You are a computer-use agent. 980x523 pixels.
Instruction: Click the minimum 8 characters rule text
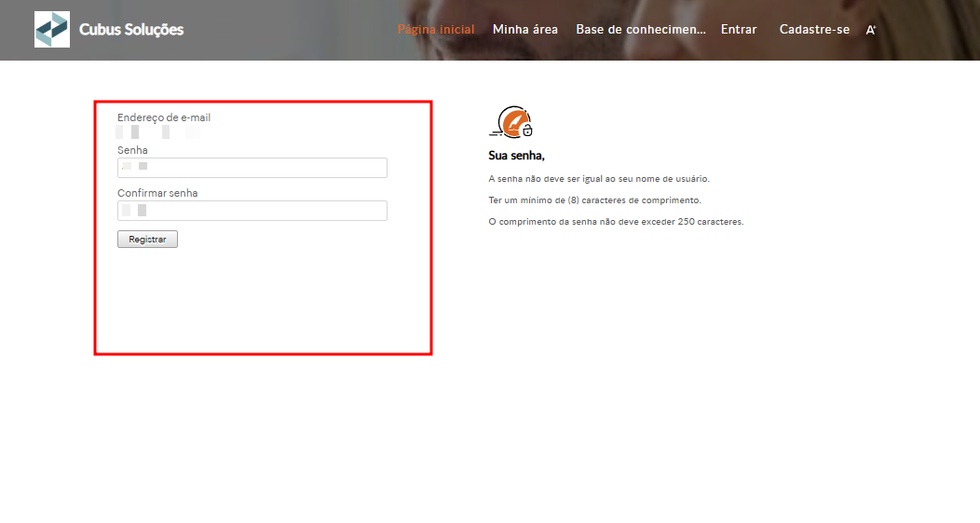point(594,200)
